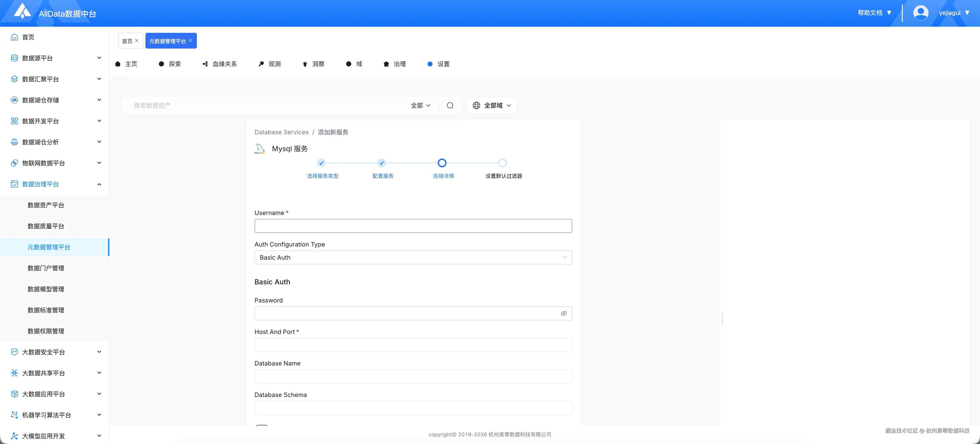Click the search magnifier icon

(x=450, y=105)
